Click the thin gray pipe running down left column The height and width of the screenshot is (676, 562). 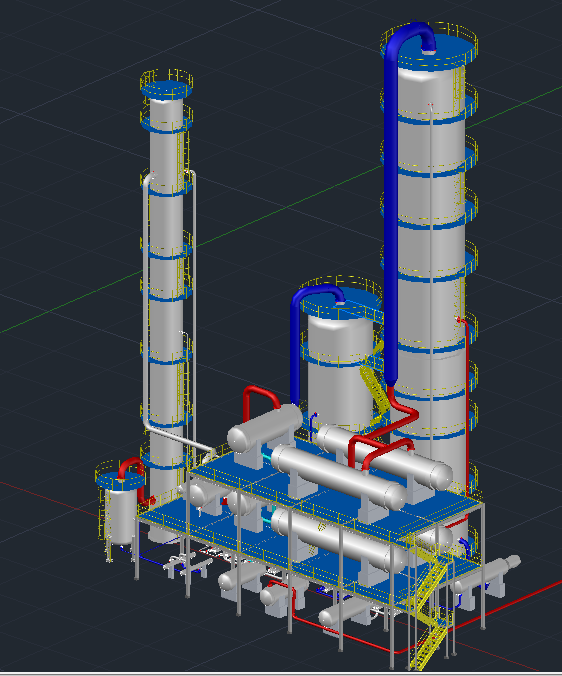[x=146, y=302]
